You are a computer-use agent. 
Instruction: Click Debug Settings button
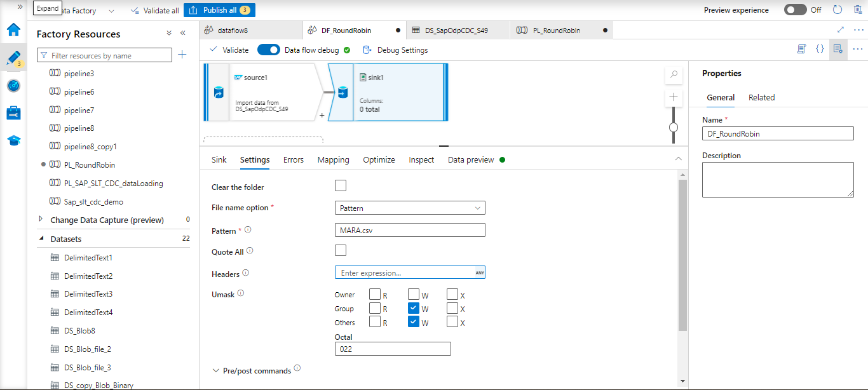tap(395, 50)
